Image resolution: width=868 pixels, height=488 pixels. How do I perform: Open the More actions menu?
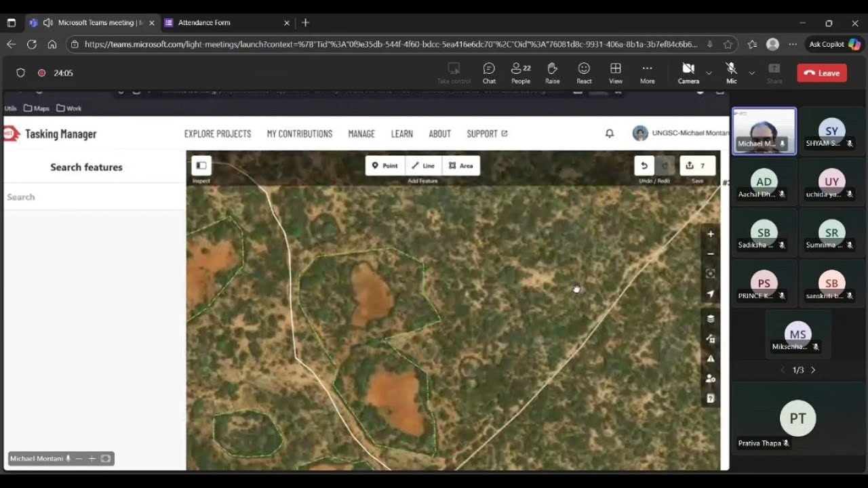648,73
